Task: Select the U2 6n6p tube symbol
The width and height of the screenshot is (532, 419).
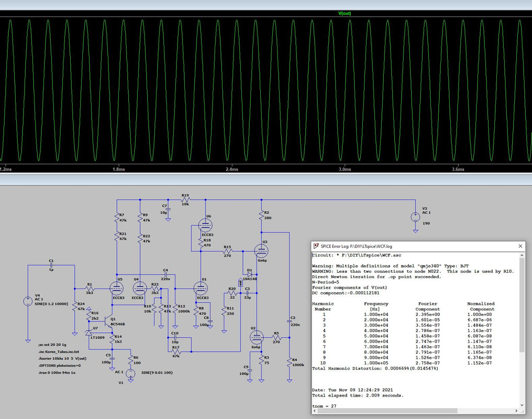Action: point(257,338)
